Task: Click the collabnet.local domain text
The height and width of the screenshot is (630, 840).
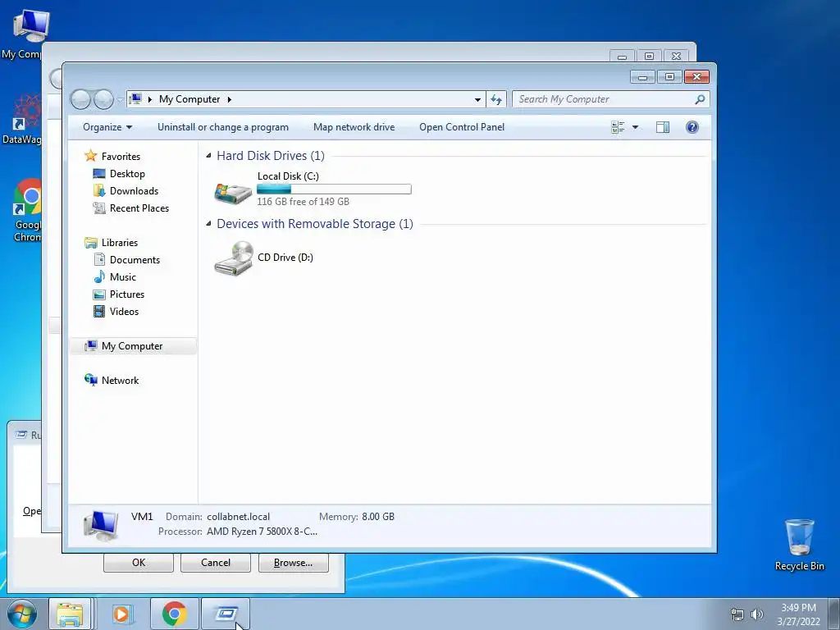Action: point(239,517)
